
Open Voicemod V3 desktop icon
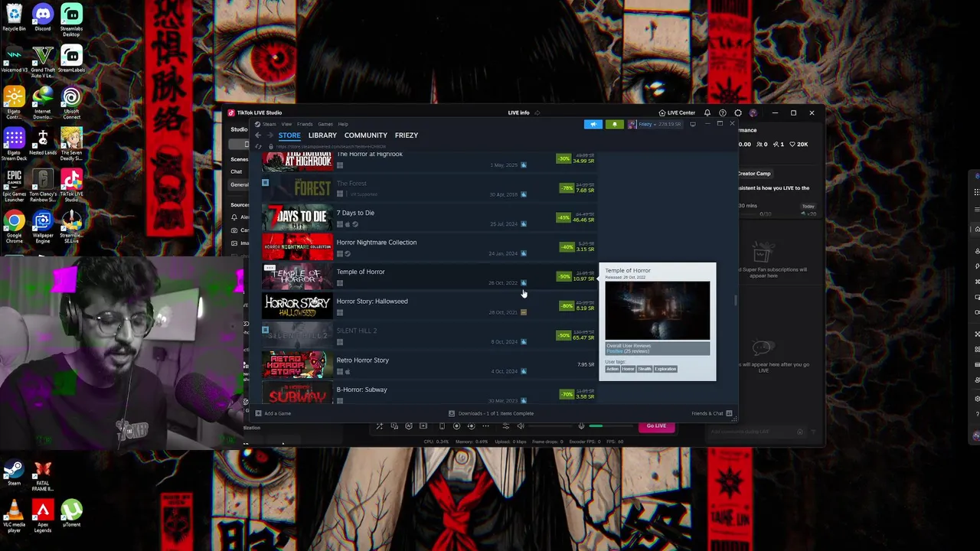14,60
